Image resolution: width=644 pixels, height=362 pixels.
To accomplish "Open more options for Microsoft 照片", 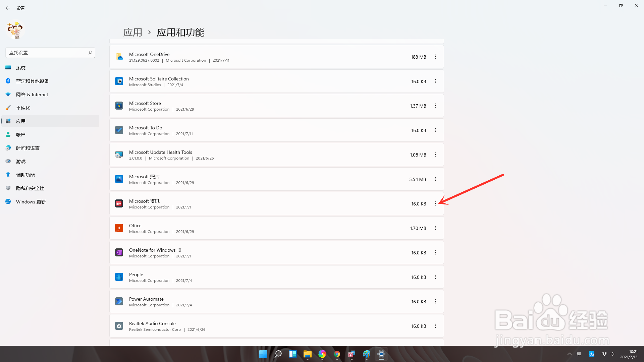I will tap(436, 179).
